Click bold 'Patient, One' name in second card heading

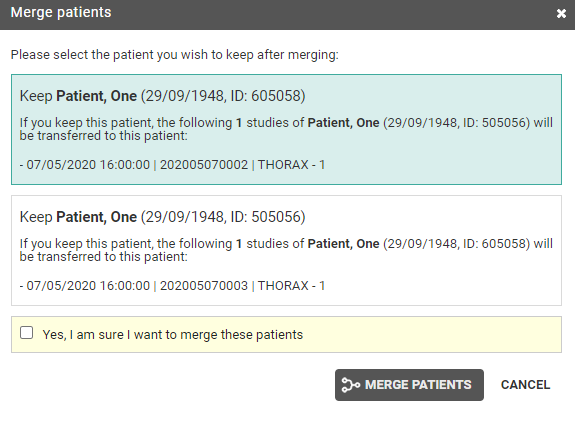pyautogui.click(x=96, y=217)
